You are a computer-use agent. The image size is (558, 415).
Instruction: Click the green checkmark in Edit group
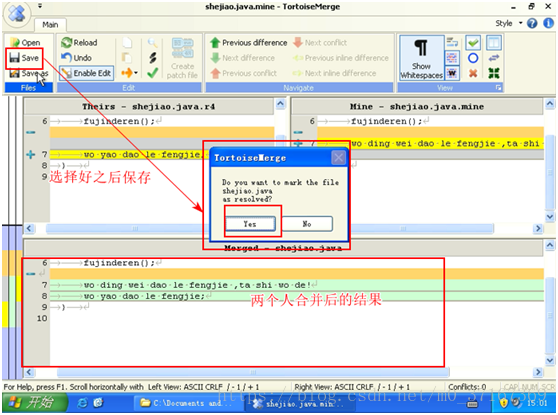153,73
